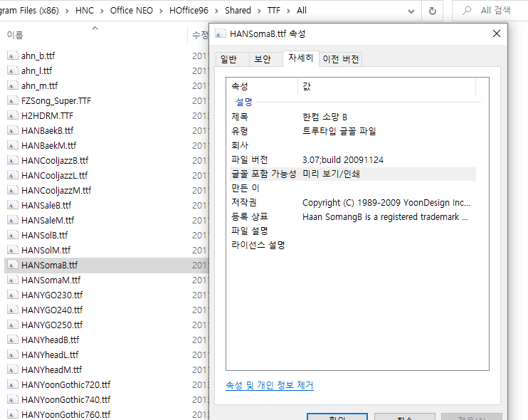The image size is (528, 420).
Task: Select the 등록 상표 property row
Action: coord(353,217)
